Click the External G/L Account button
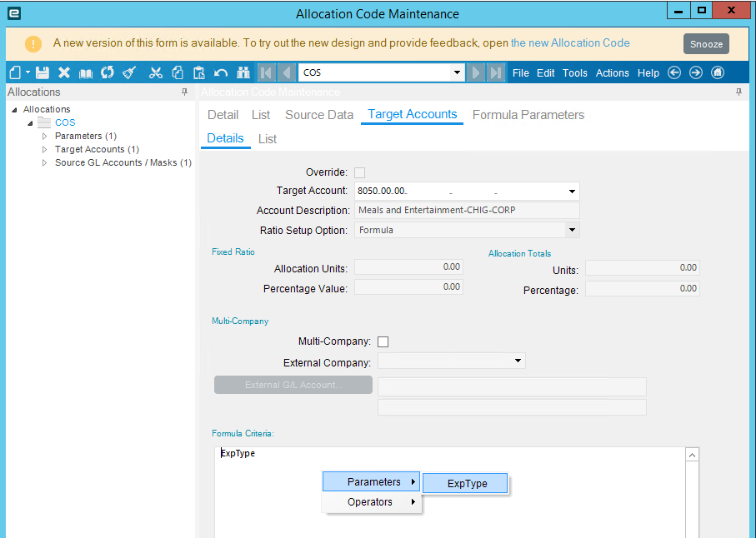This screenshot has width=756, height=538. coord(293,385)
